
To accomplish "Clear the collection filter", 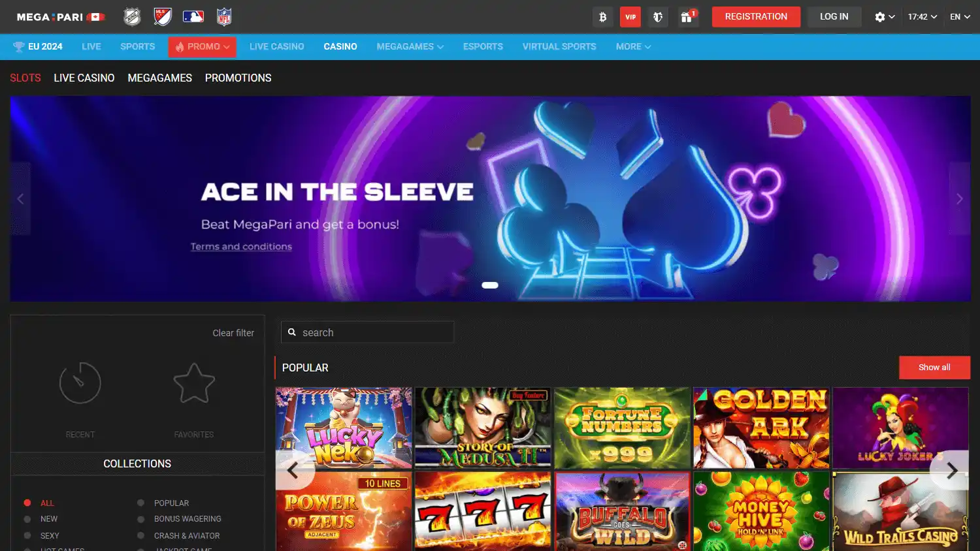I will (233, 333).
